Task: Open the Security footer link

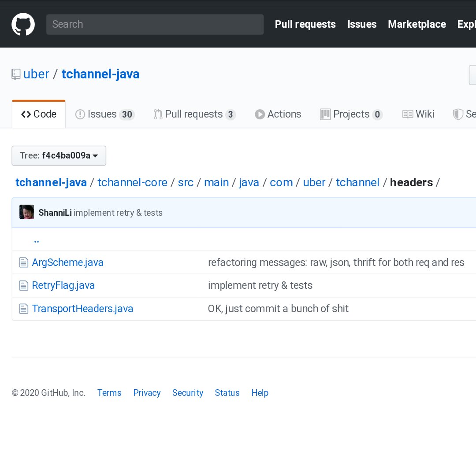Action: pyautogui.click(x=188, y=393)
